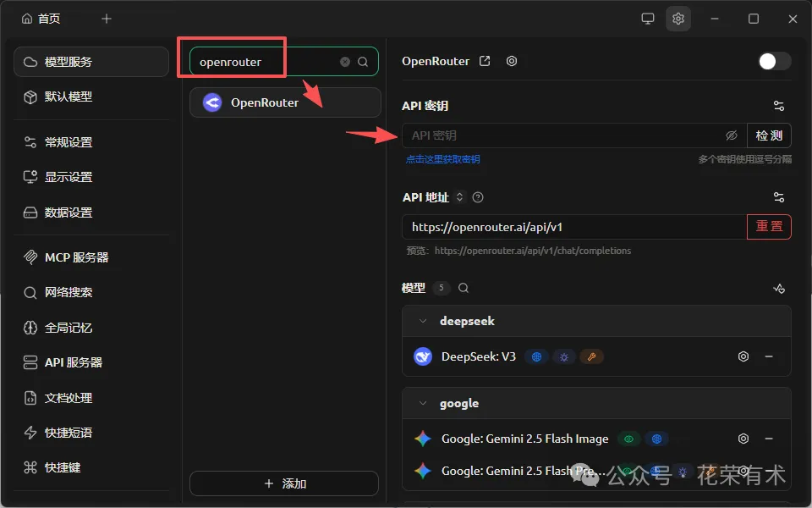
Task: Click the 添加 button to add a provider
Action: (x=284, y=483)
